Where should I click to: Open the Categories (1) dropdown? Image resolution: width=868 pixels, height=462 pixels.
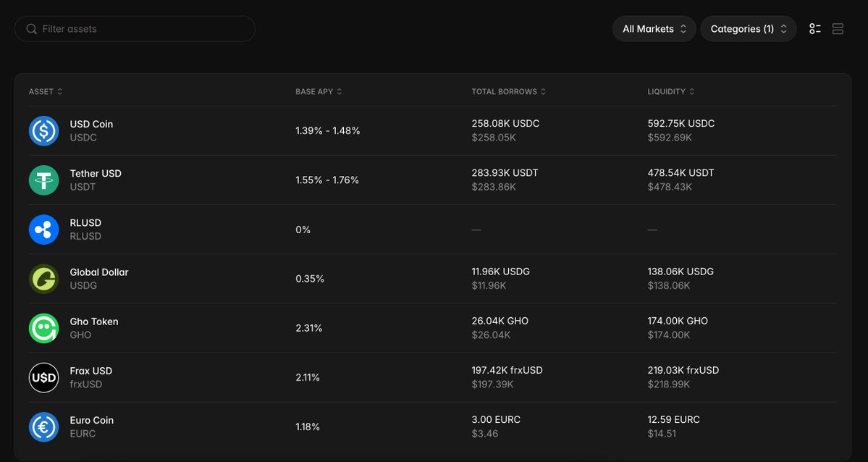749,29
